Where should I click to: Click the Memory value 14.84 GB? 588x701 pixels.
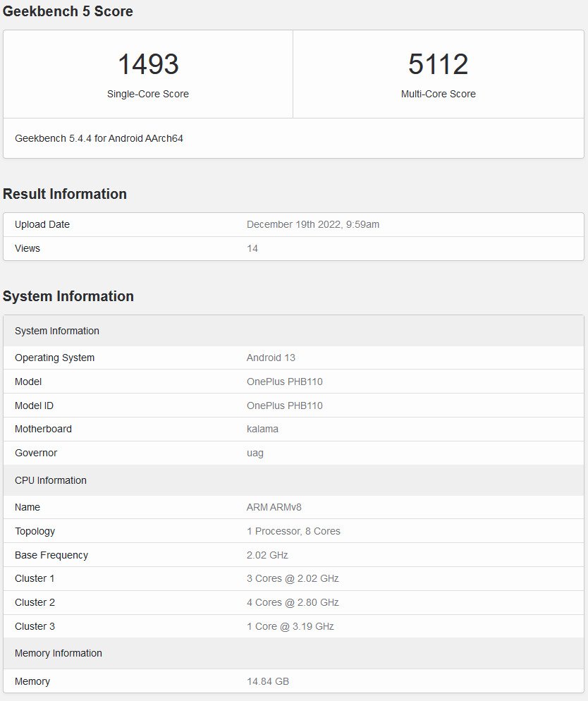tap(268, 681)
